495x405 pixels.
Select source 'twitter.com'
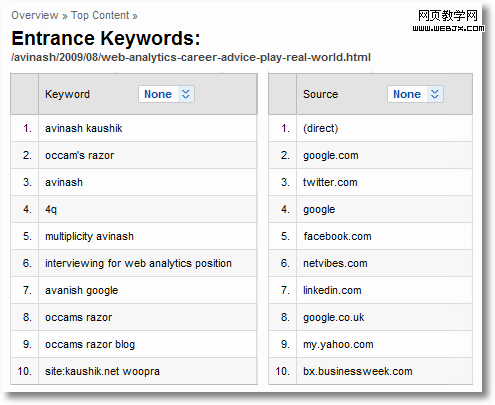pos(330,182)
